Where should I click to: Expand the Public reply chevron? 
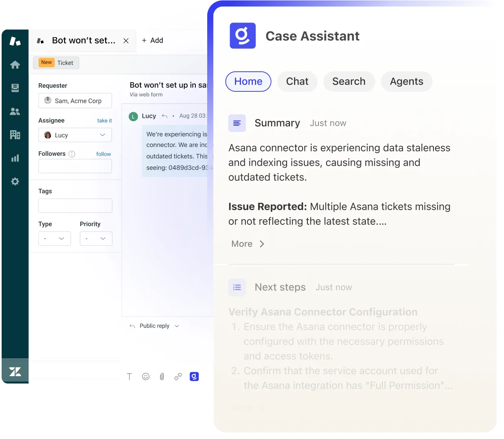[177, 326]
